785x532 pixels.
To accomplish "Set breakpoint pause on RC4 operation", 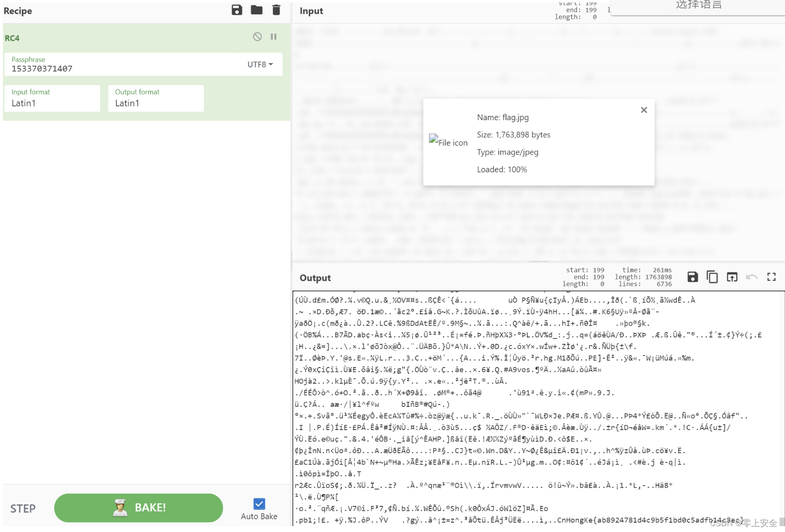I will coord(274,36).
